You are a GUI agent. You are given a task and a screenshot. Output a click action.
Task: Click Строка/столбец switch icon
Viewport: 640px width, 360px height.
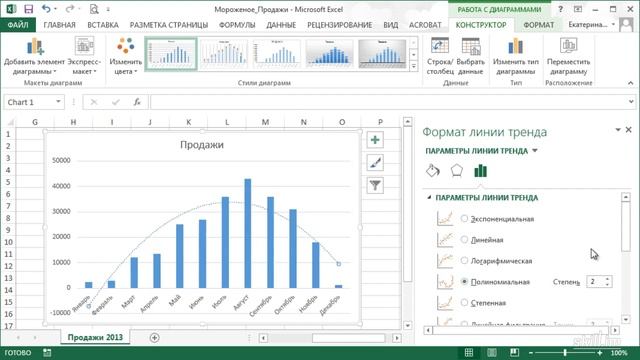440,56
